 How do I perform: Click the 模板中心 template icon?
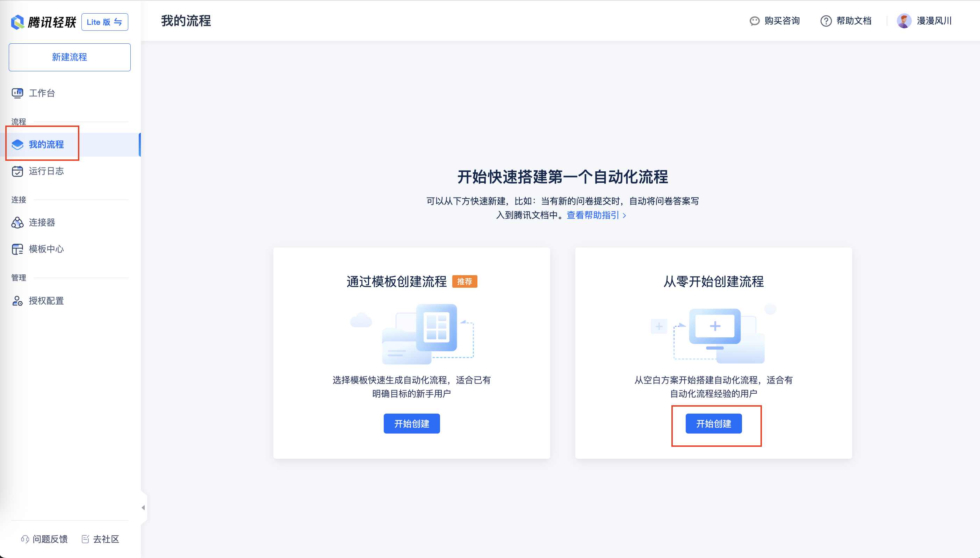click(x=17, y=249)
